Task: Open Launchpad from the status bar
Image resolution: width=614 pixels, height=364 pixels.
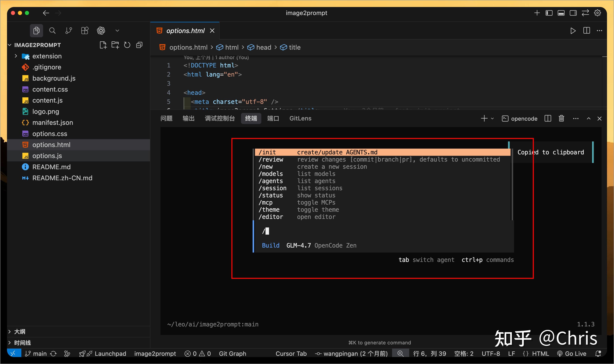Action: coord(103,354)
